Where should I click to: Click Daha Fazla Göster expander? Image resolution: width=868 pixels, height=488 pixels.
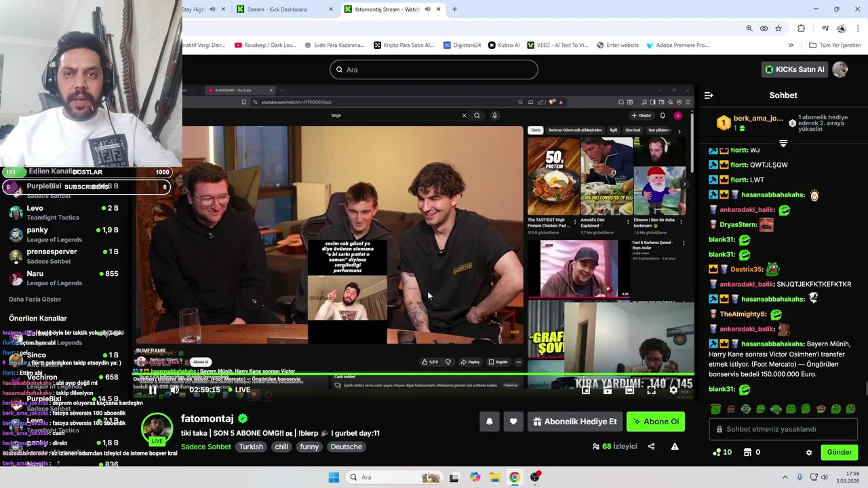tap(35, 299)
